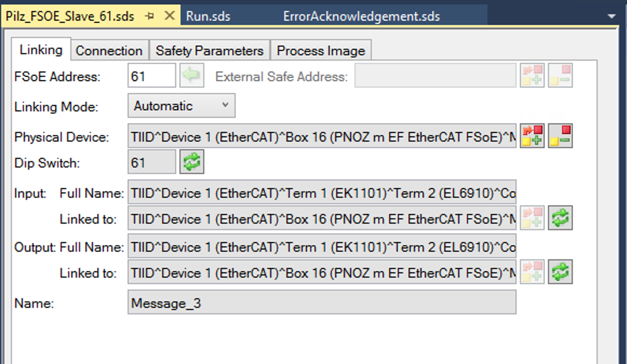Click the green arrow next to FSoE Address

tap(192, 76)
